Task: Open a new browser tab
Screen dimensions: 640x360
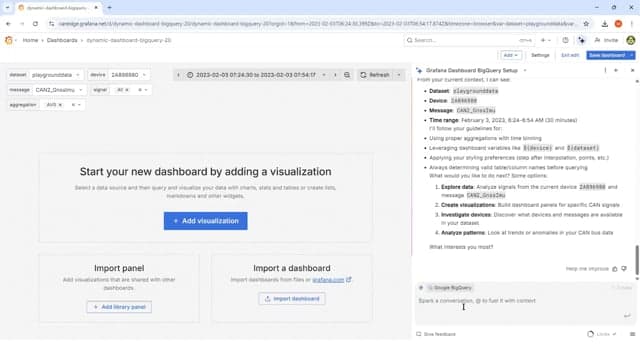Action: (109, 8)
